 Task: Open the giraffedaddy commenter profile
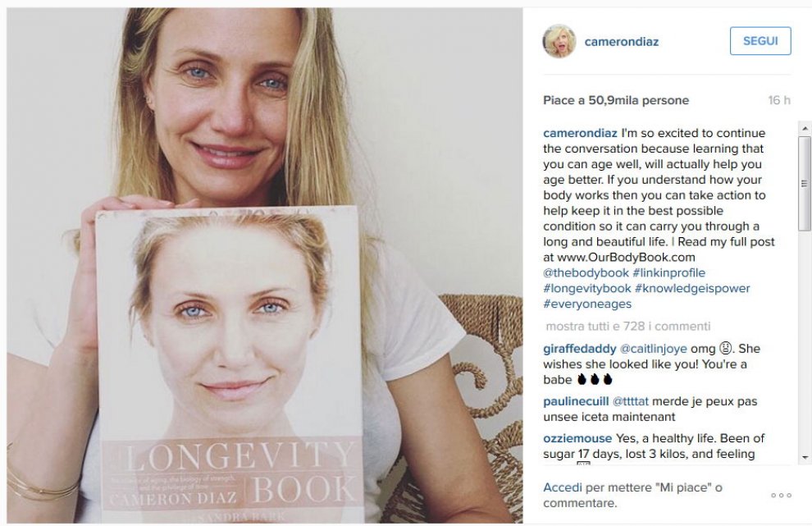(x=580, y=349)
